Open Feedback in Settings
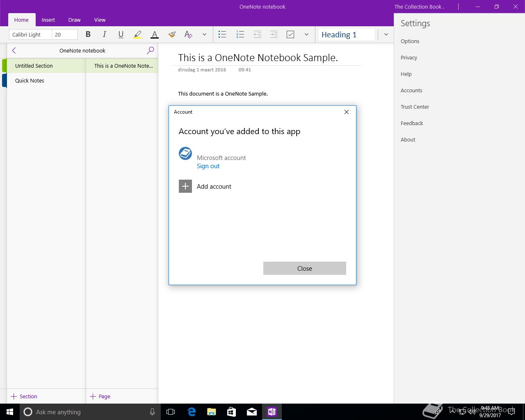 tap(412, 123)
